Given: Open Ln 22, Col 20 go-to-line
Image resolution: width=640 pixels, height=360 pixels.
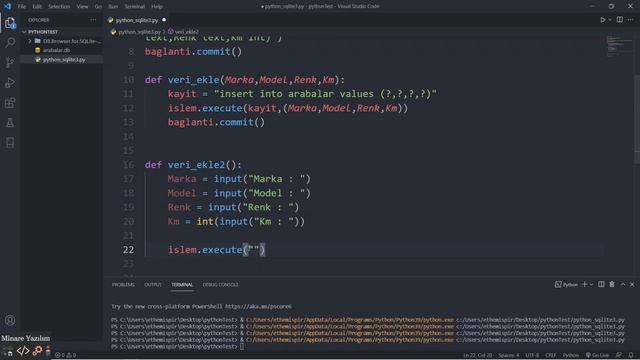Looking at the screenshot, I should click(x=478, y=355).
